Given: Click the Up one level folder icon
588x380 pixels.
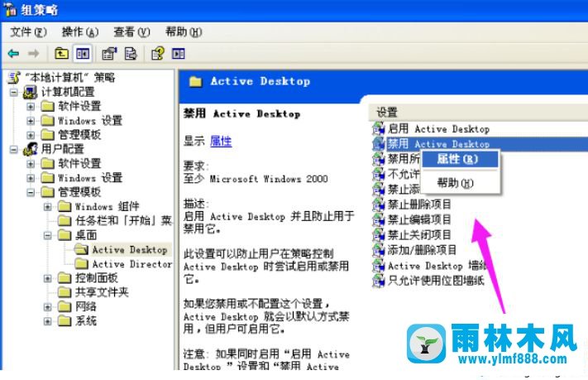Looking at the screenshot, I should coord(61,54).
